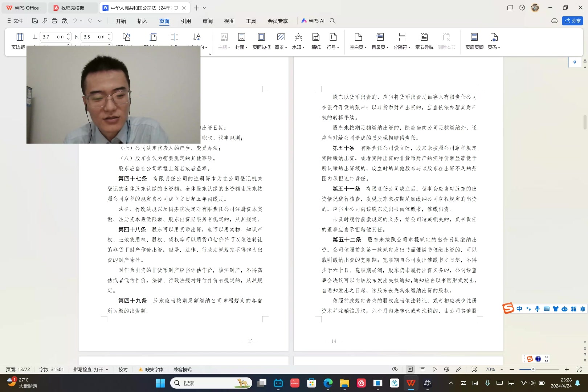Screen dimensions: 588x392
Task: Toggle 章节导航 chapter navigation
Action: (x=424, y=41)
